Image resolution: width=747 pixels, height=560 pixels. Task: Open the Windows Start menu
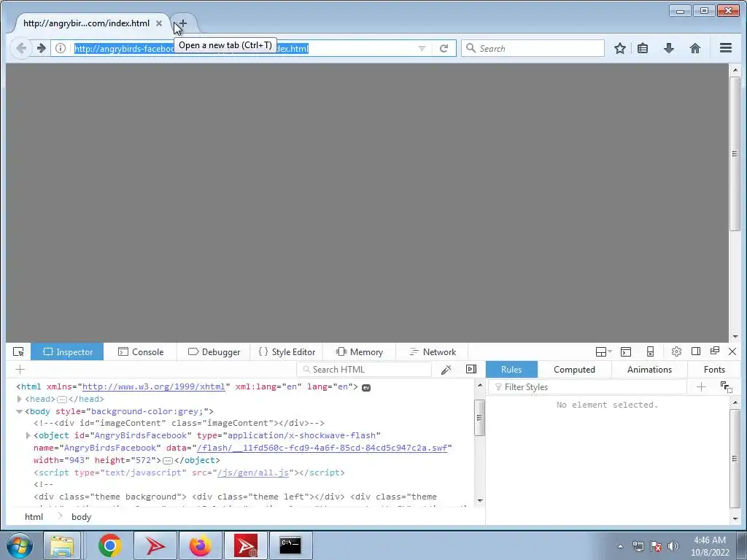tap(19, 545)
